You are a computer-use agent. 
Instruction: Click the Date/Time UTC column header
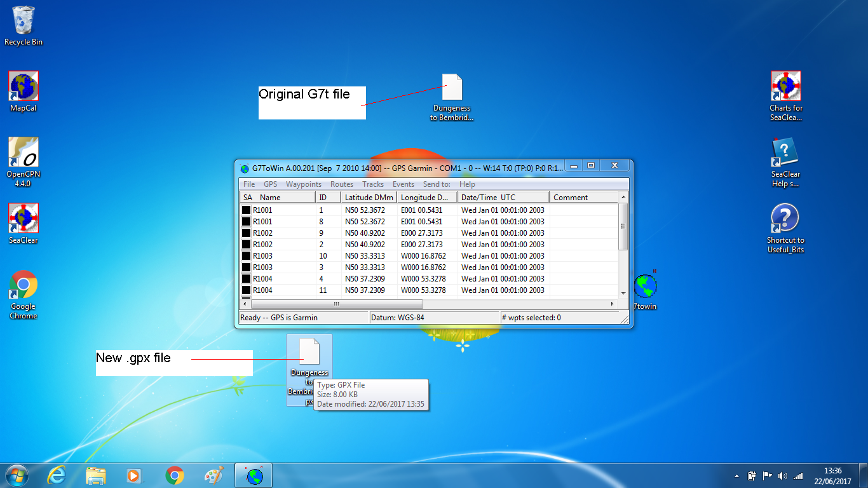click(x=488, y=198)
